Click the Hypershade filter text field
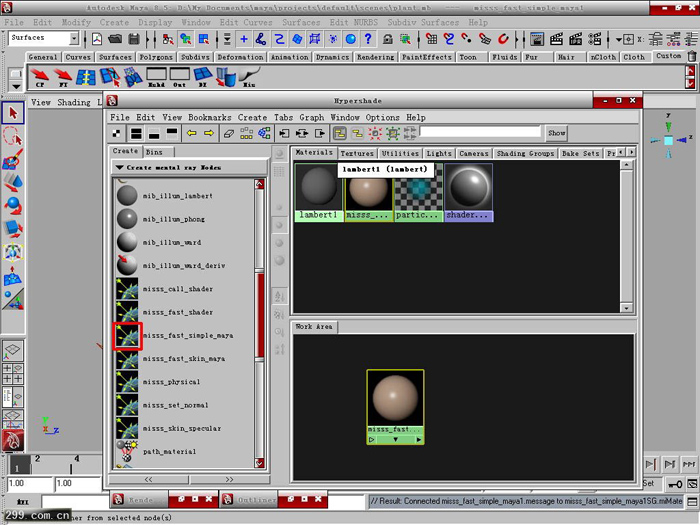Viewport: 700px width, 525px height. coord(480,132)
